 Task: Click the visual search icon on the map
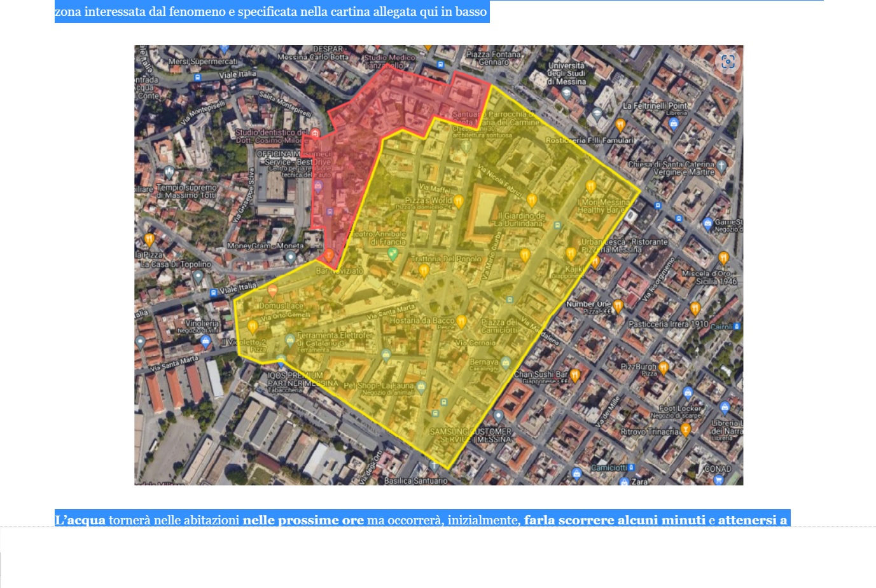pos(728,62)
